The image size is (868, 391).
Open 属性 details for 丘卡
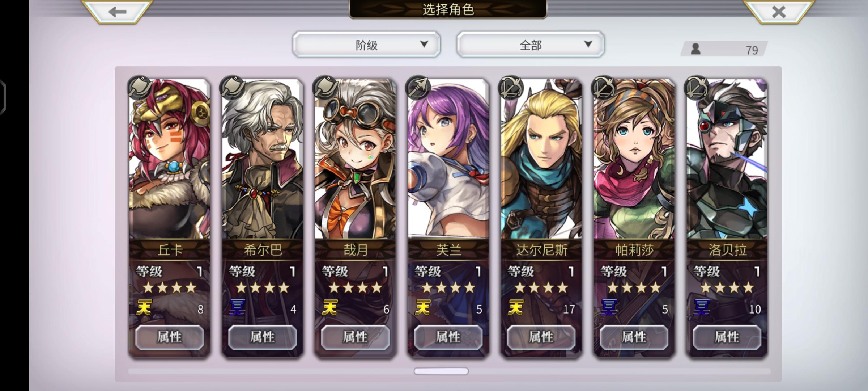tap(169, 337)
